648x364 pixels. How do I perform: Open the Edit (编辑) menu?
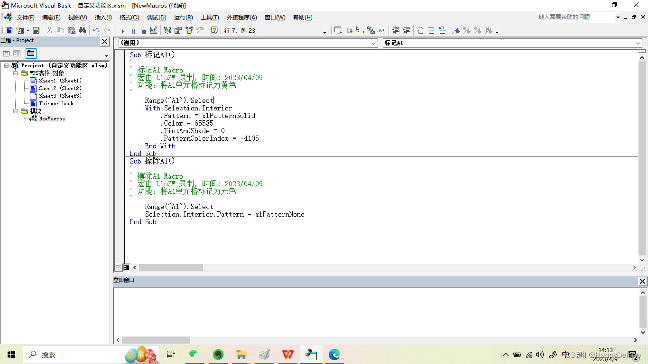point(51,17)
